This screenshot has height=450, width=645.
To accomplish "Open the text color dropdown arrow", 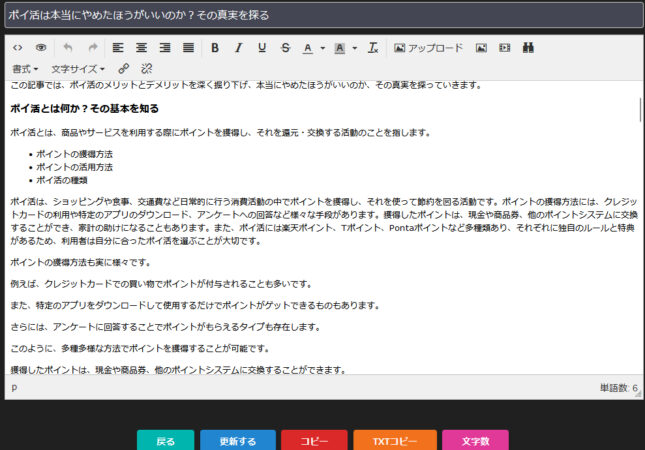I will [322, 48].
